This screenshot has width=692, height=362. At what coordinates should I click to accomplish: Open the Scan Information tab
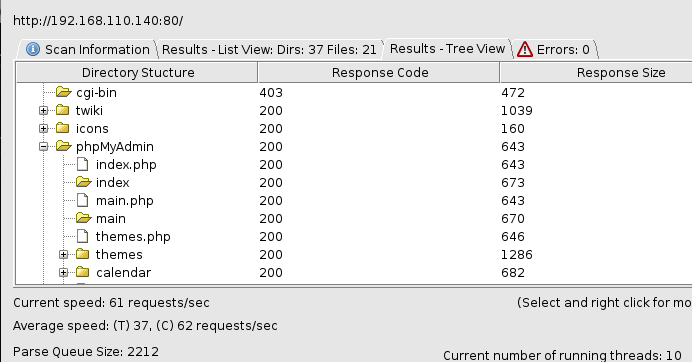pos(87,49)
